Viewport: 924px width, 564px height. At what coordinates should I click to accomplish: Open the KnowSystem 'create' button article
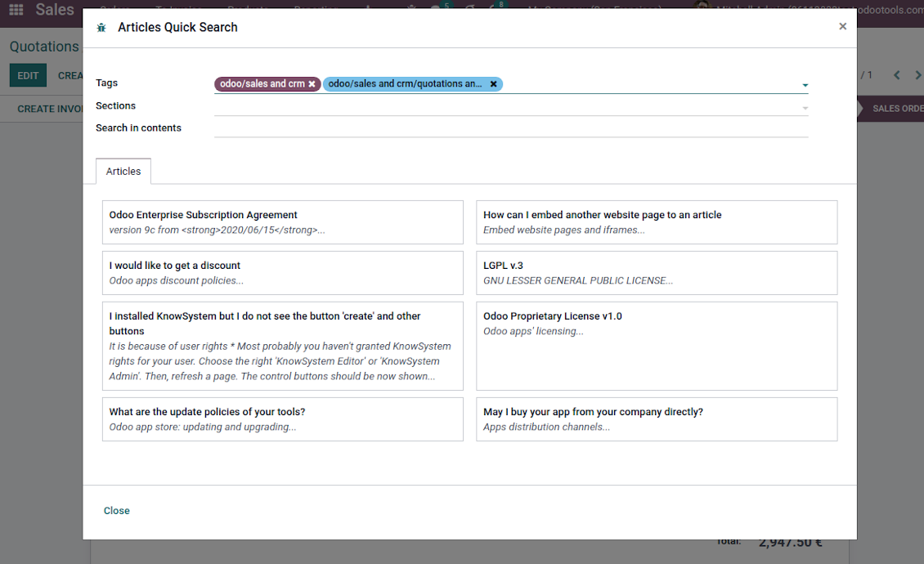pos(283,346)
